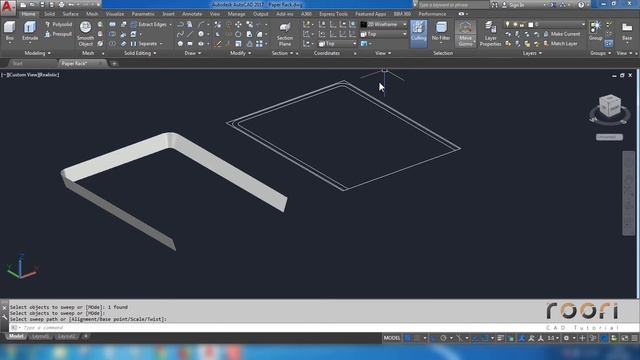The height and width of the screenshot is (360, 640).
Task: Click the Match Layer button
Action: coord(560,44)
